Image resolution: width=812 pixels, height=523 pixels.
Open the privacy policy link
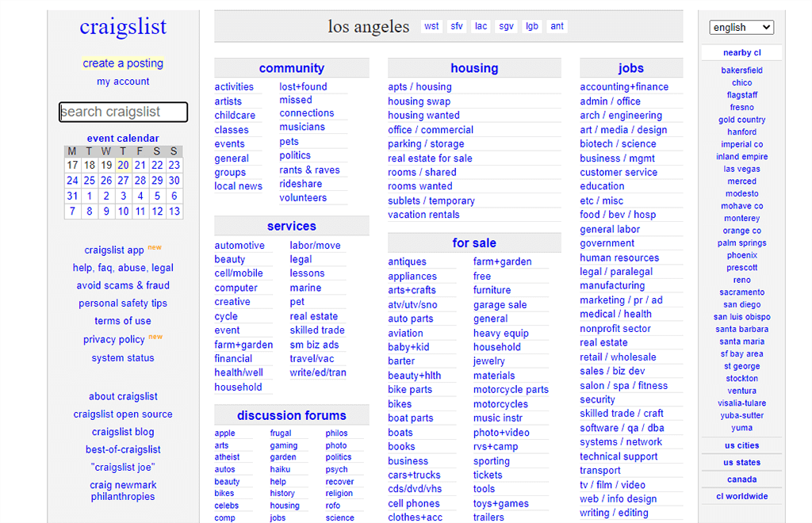point(114,339)
